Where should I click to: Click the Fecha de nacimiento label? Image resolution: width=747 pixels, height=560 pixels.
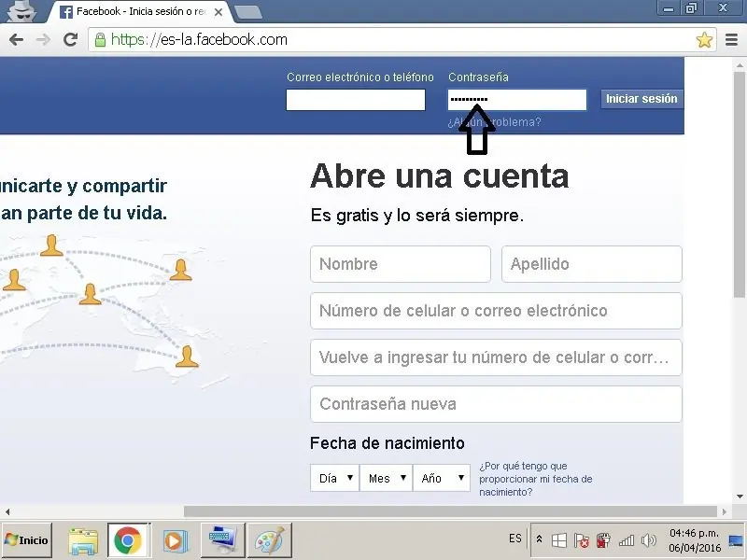point(387,443)
